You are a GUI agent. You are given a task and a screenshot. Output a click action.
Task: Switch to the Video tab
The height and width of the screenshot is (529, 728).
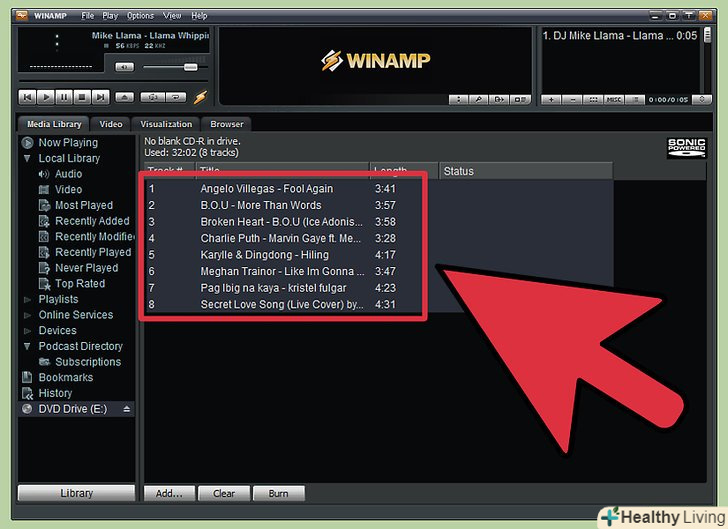pos(110,124)
